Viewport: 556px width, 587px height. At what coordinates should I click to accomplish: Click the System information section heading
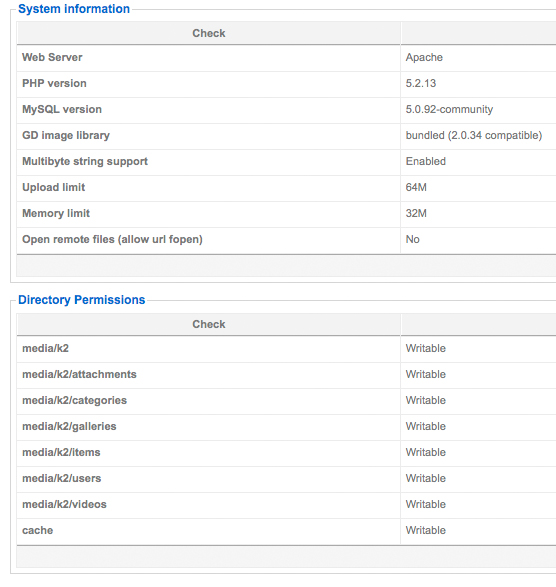[x=74, y=9]
